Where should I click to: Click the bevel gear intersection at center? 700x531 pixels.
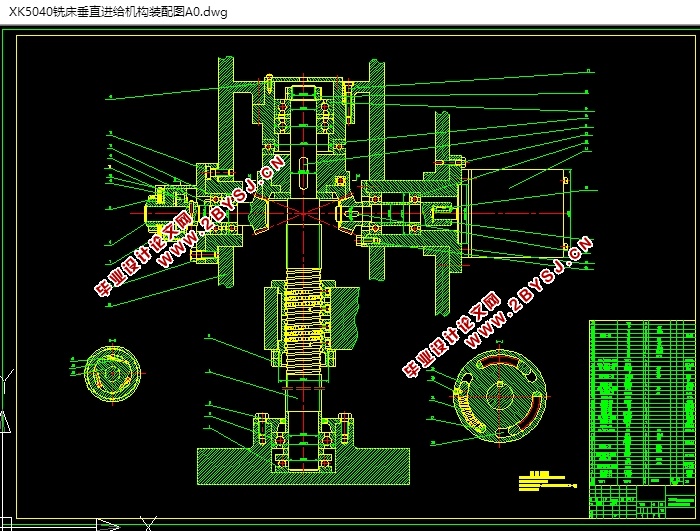point(301,212)
